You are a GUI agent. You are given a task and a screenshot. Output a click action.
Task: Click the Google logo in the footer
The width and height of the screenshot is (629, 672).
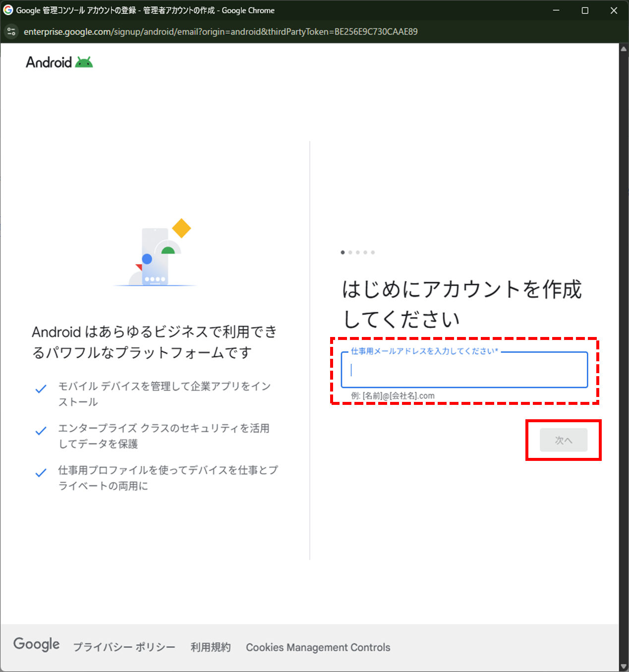pos(37,644)
